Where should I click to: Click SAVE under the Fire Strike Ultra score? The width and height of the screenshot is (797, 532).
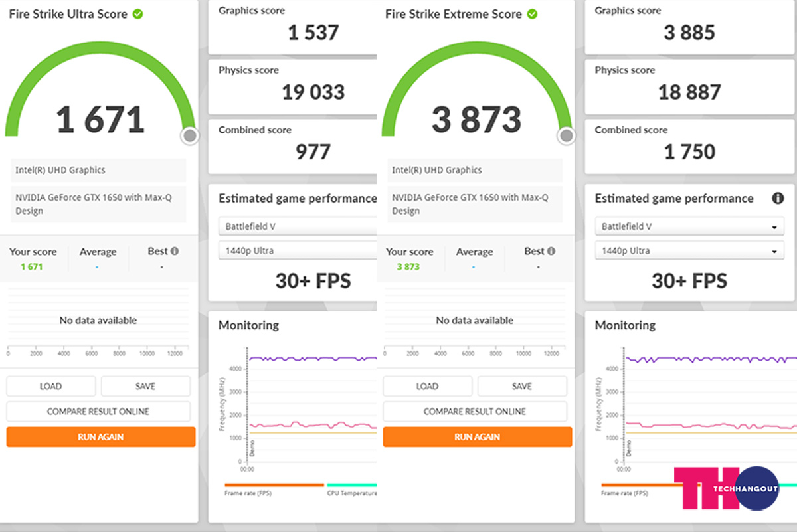click(145, 386)
